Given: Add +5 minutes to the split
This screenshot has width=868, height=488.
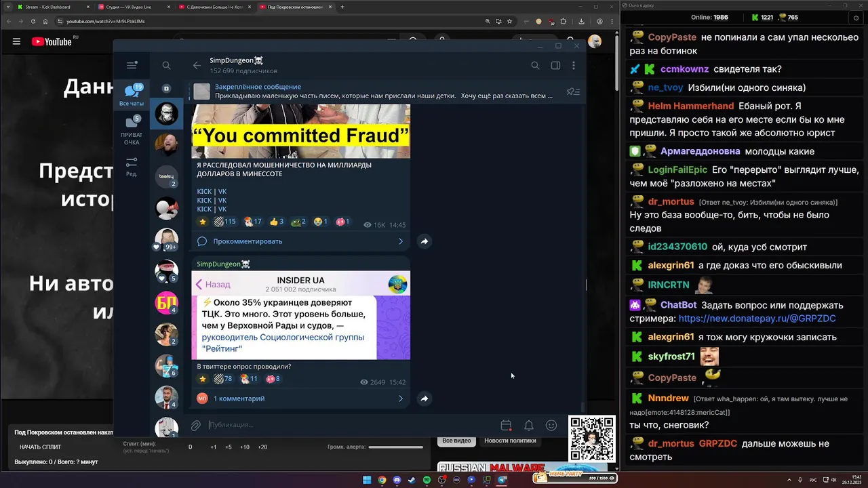Looking at the screenshot, I should 229,447.
